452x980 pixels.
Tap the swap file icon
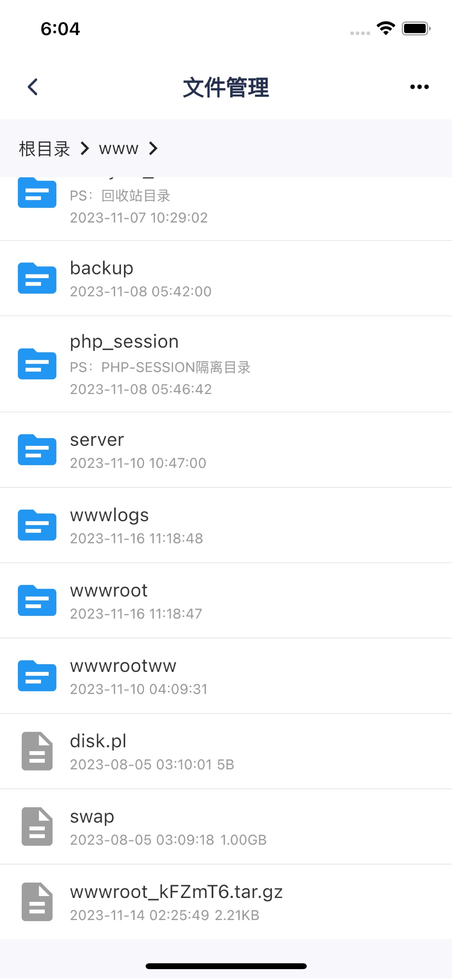[37, 826]
